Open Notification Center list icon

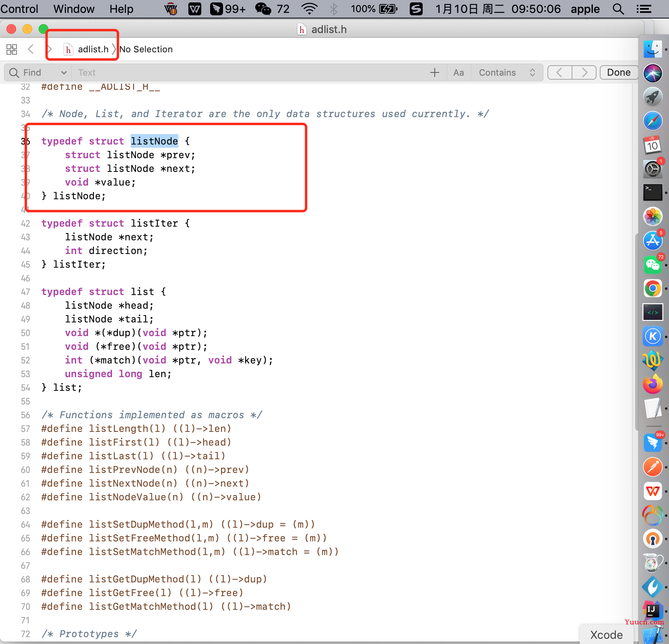click(644, 9)
